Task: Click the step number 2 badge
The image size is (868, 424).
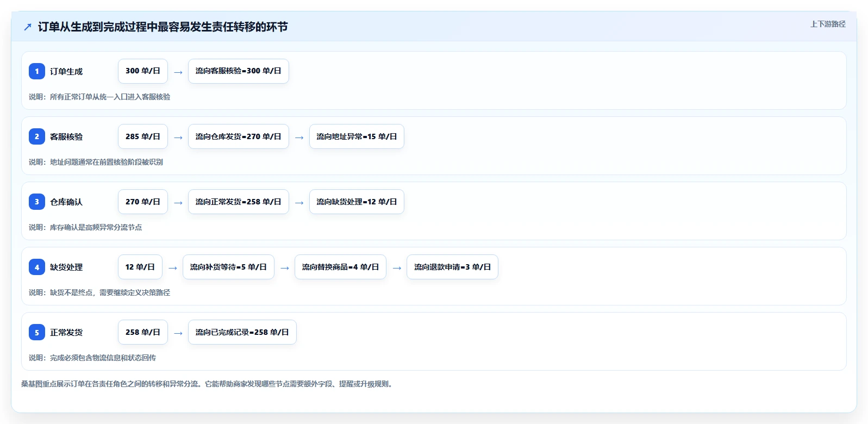Action: click(x=37, y=136)
